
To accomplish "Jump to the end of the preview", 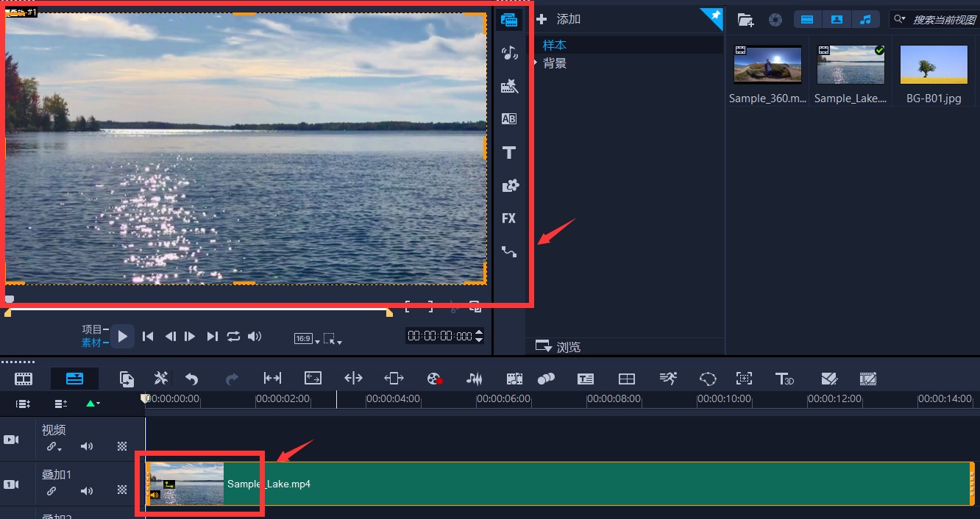I will pyautogui.click(x=212, y=337).
